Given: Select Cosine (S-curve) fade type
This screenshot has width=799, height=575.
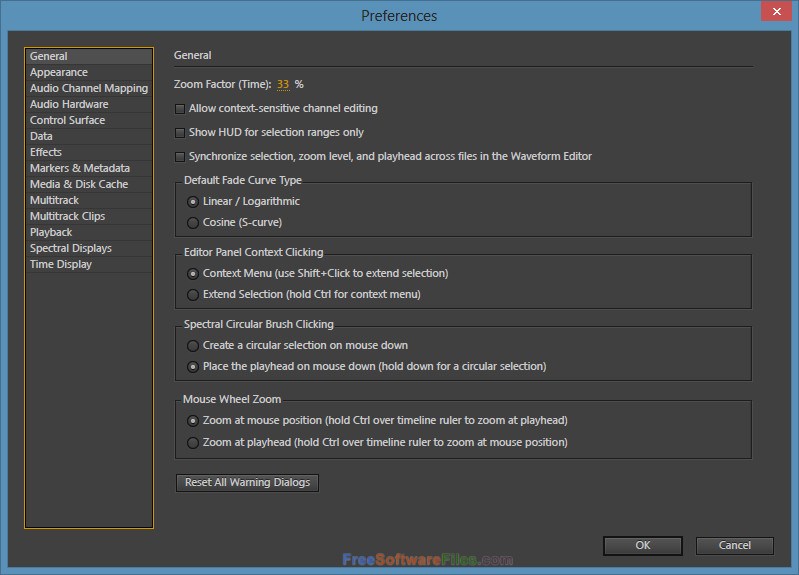Looking at the screenshot, I should 193,223.
